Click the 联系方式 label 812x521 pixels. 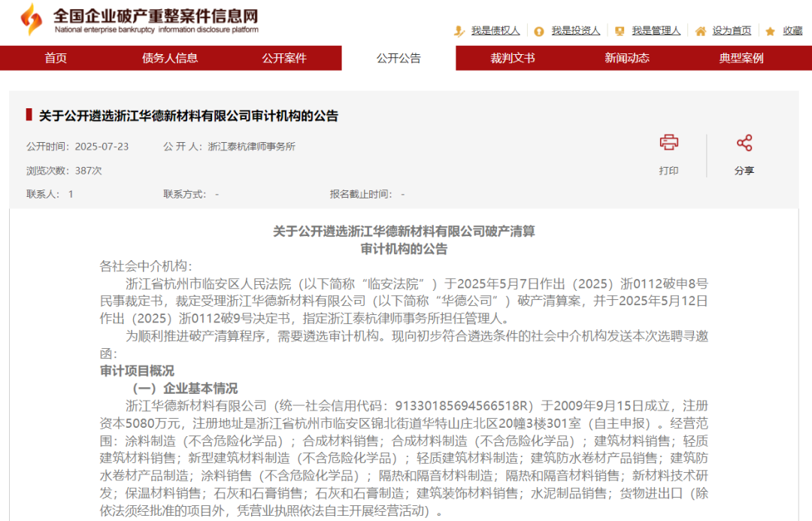tap(184, 194)
